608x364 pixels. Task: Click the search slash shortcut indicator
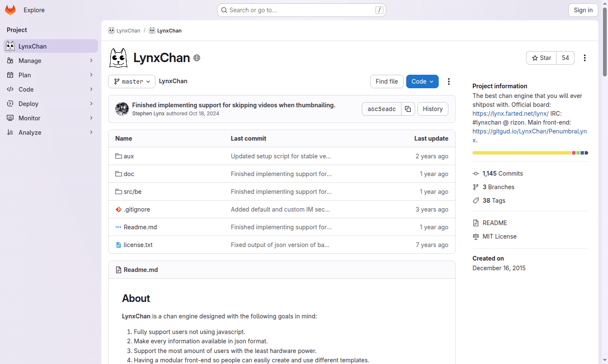(x=379, y=10)
